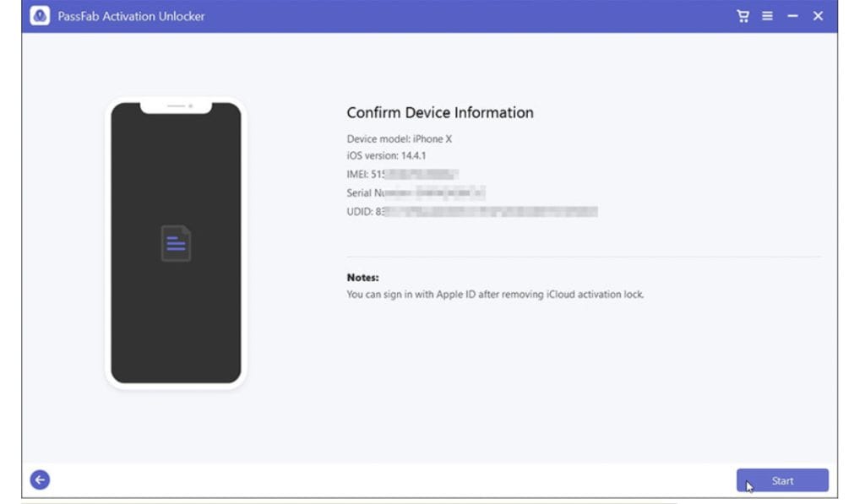Select the 'iOS version: 14.4.1' line
Viewport: 865px width, 504px height.
click(x=386, y=156)
